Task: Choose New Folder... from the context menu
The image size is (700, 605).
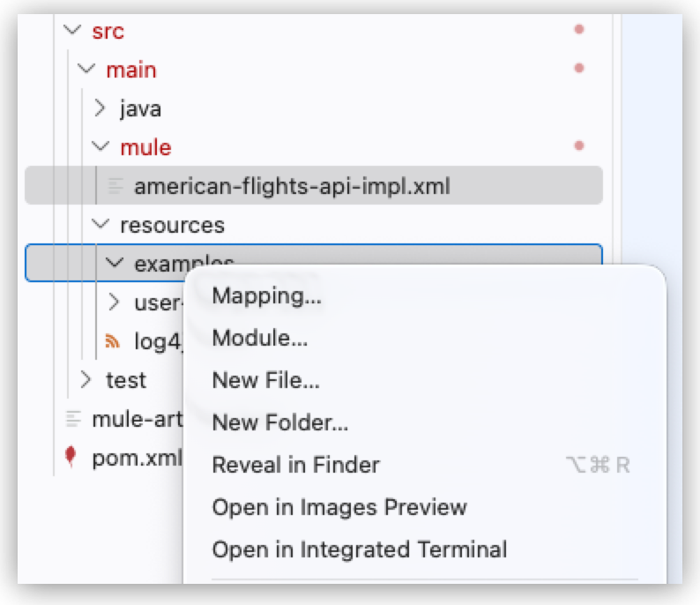Action: click(x=425, y=422)
